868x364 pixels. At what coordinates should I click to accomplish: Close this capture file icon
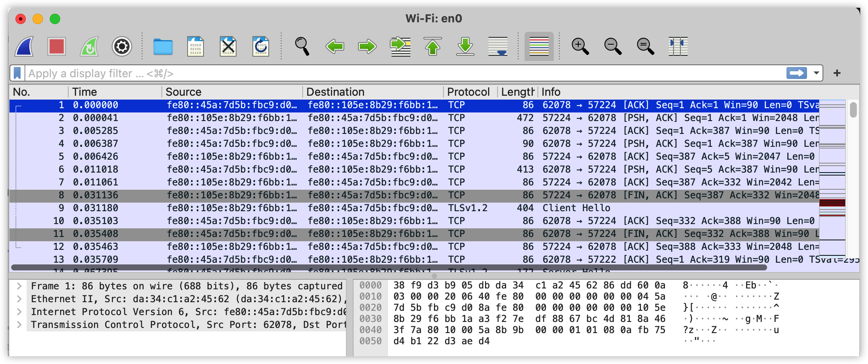(228, 46)
